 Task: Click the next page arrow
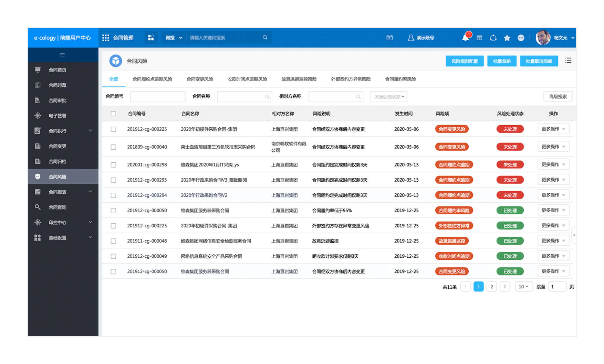coord(505,287)
